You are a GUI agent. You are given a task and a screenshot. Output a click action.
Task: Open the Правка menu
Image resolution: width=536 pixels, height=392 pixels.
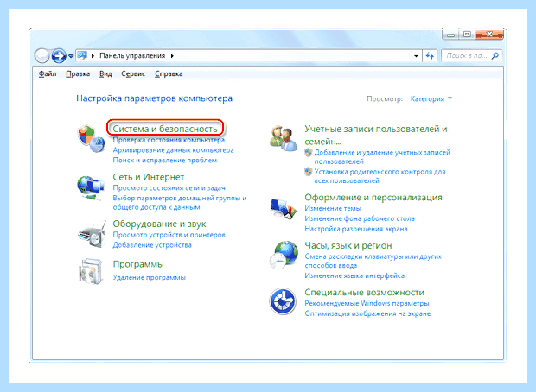(78, 73)
